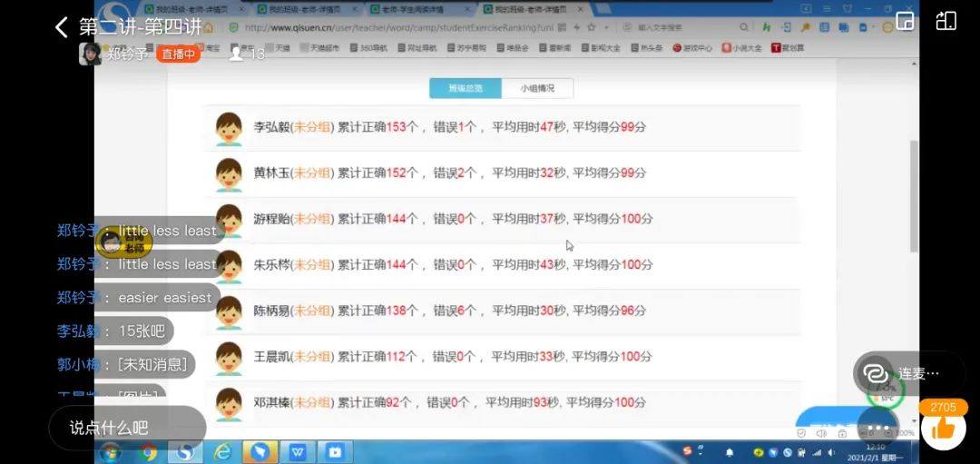Click the Chrome icon in the taskbar

pyautogui.click(x=149, y=451)
